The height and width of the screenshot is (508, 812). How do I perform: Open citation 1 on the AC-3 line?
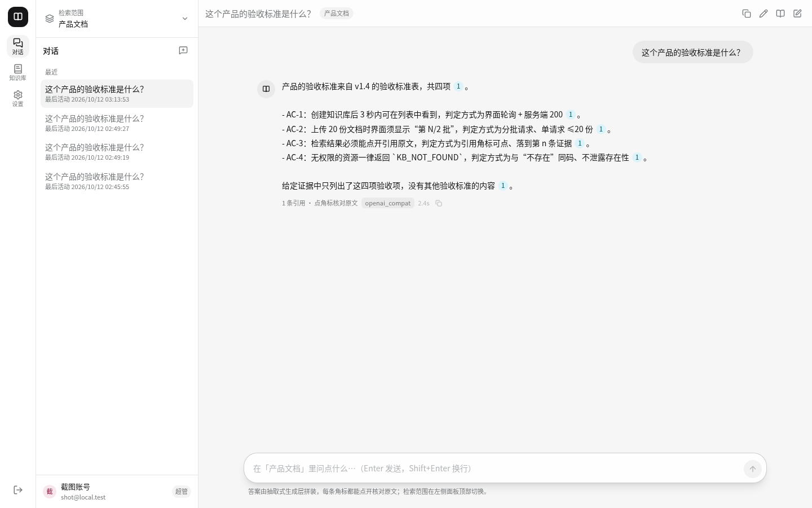click(580, 143)
